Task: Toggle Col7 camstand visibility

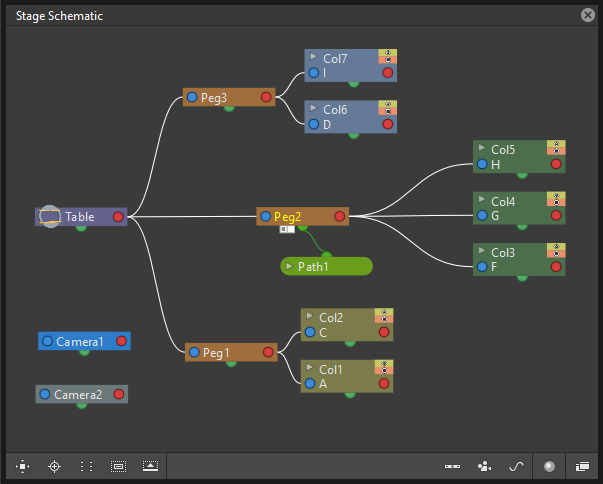Action: (x=388, y=60)
